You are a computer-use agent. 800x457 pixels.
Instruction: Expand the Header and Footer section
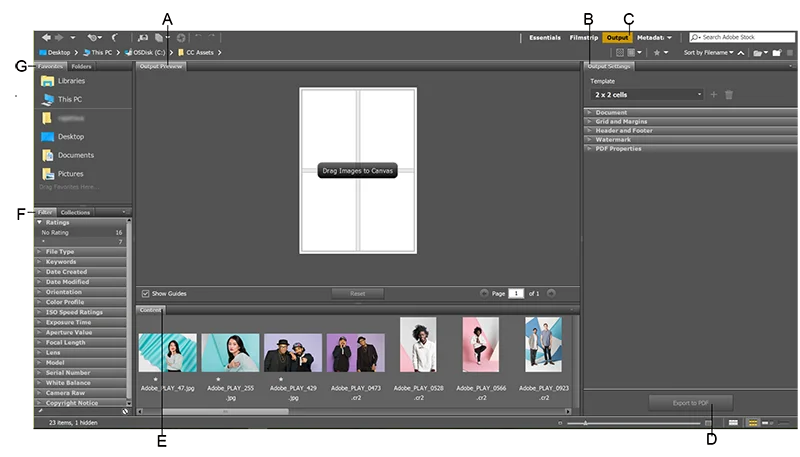(x=690, y=131)
